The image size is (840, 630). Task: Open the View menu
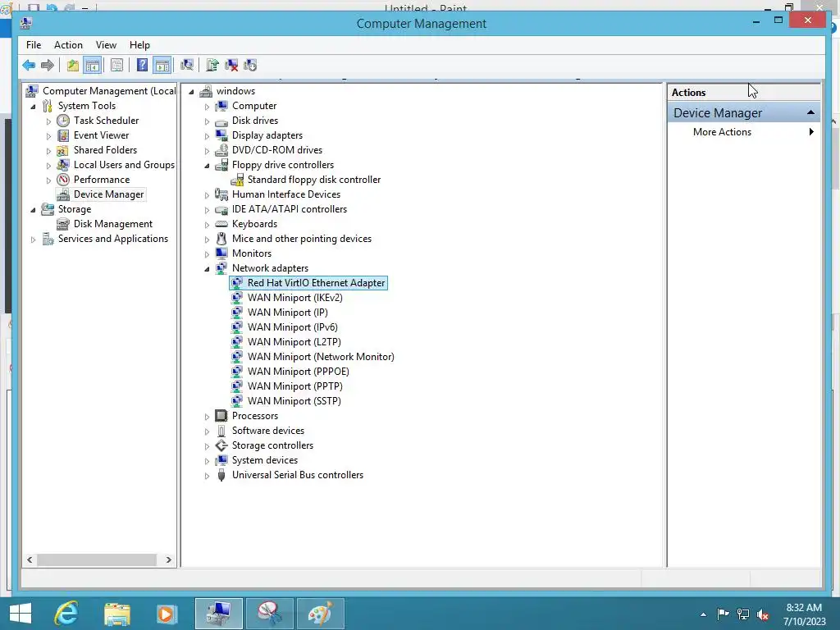point(106,45)
